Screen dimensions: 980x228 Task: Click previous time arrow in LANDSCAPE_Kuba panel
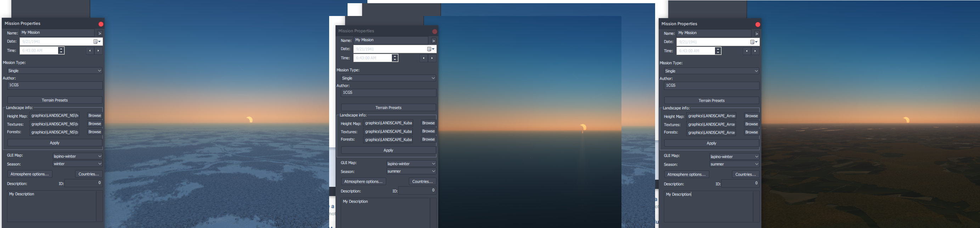coord(423,58)
